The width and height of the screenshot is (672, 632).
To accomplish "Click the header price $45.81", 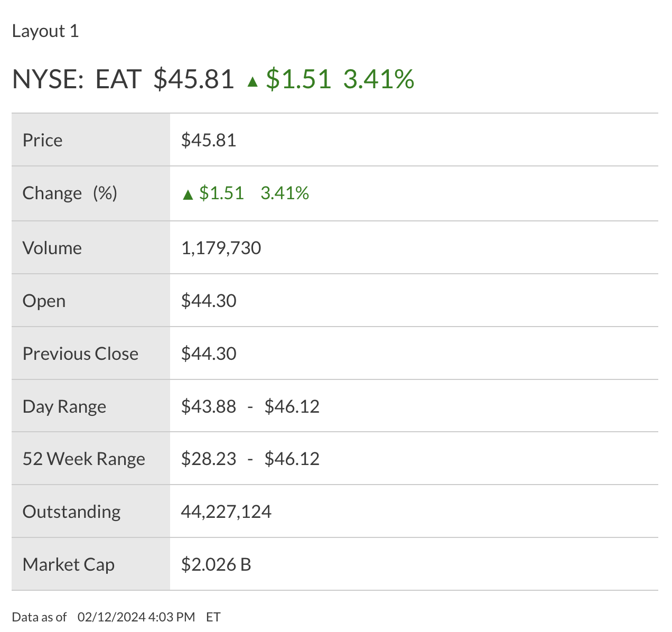I will point(194,79).
